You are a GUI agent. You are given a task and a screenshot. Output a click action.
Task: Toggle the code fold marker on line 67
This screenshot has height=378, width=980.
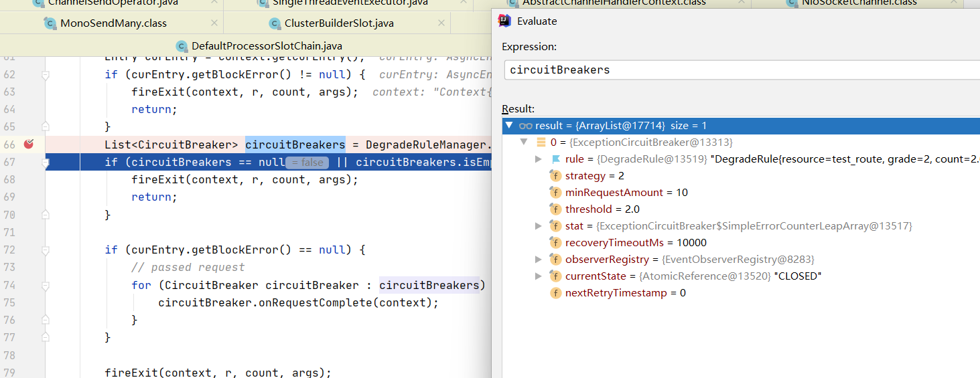click(46, 163)
